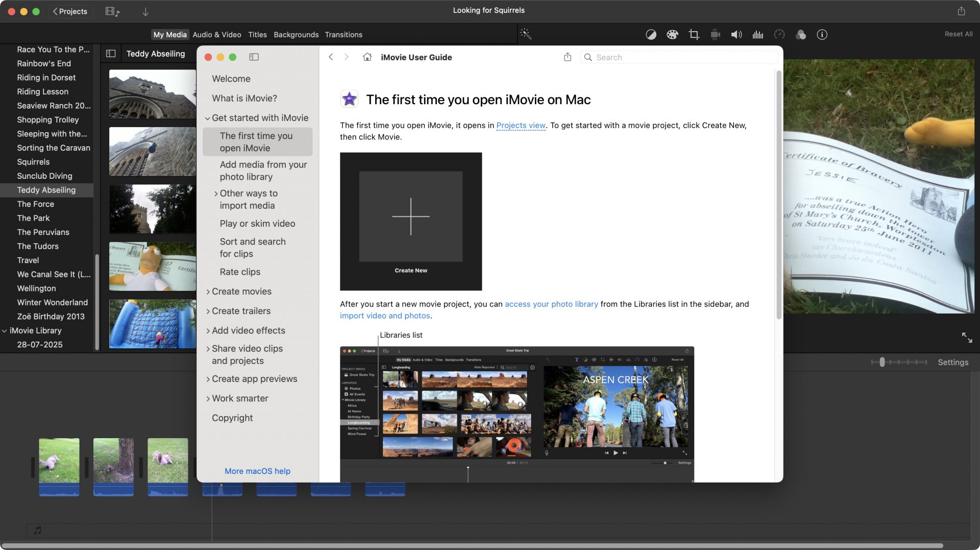This screenshot has width=980, height=550.
Task: Open the Volume adjustment controls
Action: (737, 34)
